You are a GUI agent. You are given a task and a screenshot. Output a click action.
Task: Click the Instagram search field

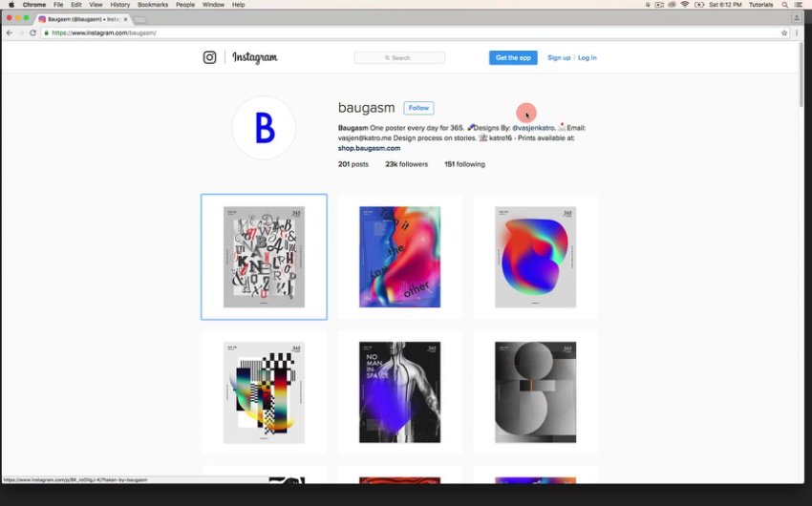[399, 58]
